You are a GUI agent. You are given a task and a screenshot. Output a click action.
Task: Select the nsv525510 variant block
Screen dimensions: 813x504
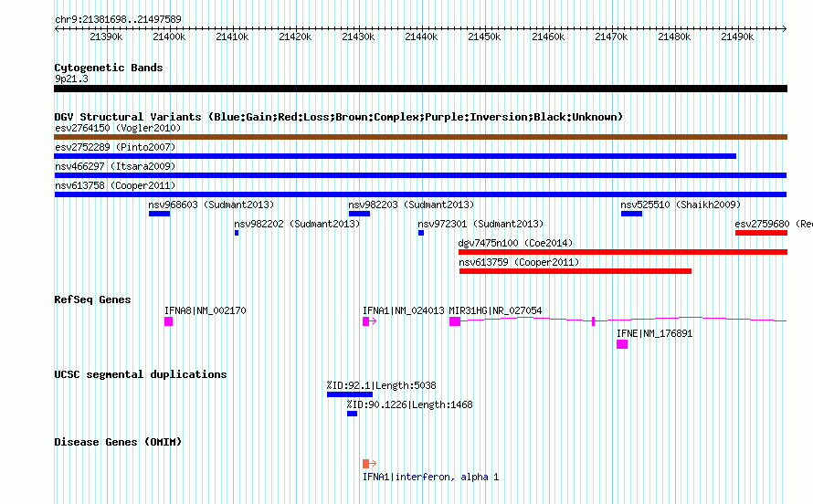coord(631,214)
